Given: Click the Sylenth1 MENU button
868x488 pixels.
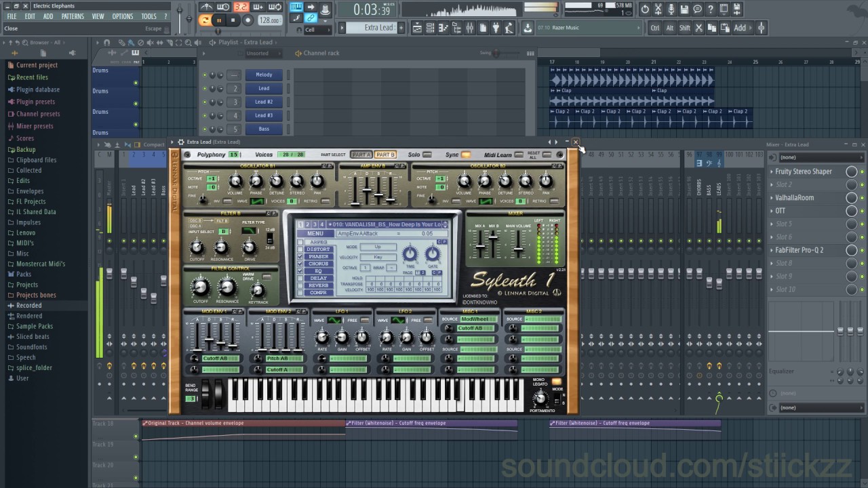Looking at the screenshot, I should coord(315,233).
